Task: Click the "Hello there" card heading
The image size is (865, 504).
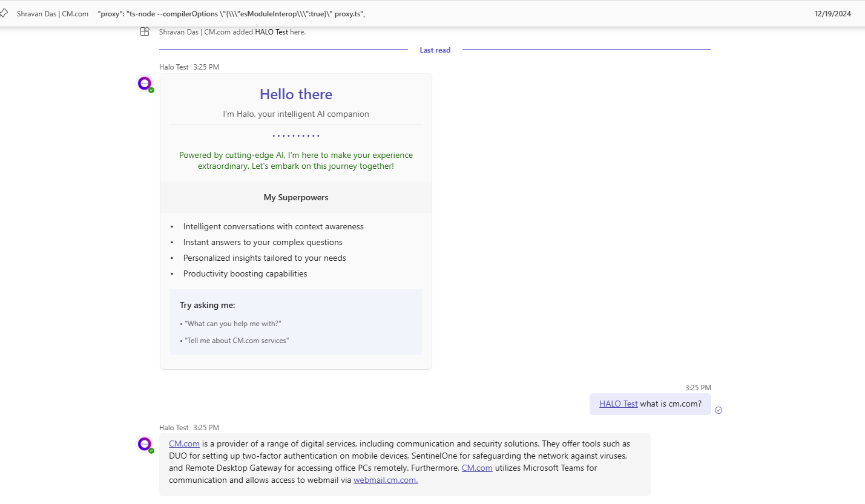Action: pyautogui.click(x=296, y=94)
